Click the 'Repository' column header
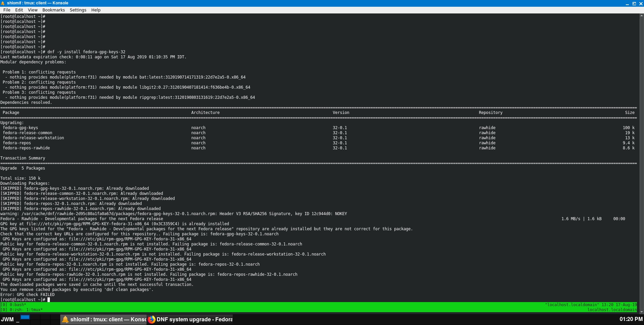 click(491, 113)
